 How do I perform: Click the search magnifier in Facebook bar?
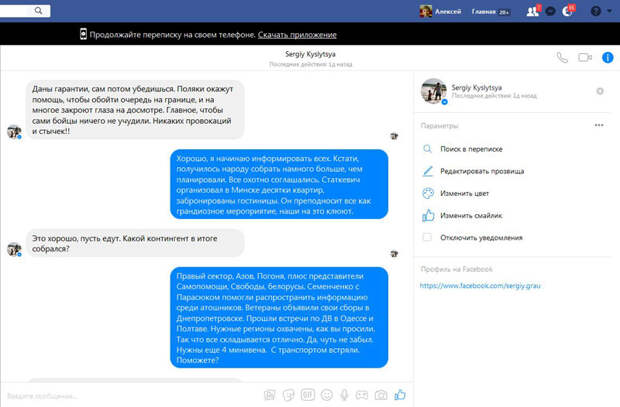pyautogui.click(x=38, y=11)
